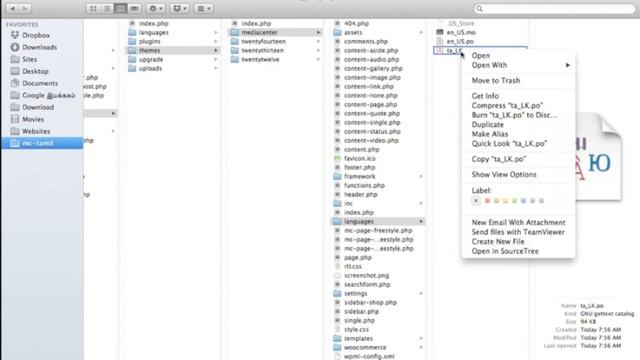The image size is (640, 360).
Task: Switch Finder to list view
Action: tap(107, 8)
